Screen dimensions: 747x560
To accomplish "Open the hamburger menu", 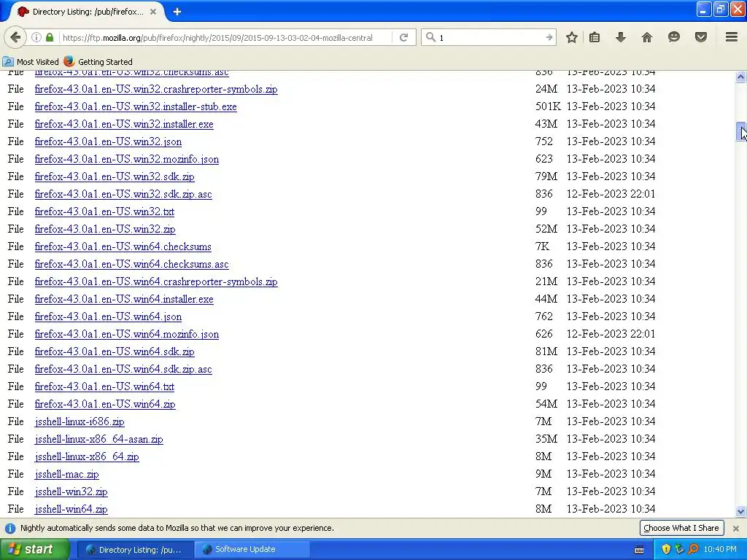I will [x=731, y=37].
